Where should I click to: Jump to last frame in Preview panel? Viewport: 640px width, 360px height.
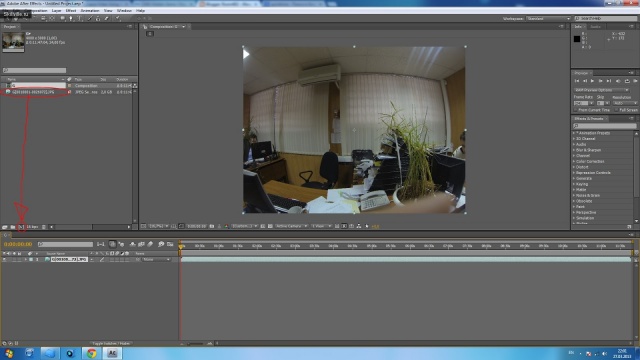tap(609, 81)
